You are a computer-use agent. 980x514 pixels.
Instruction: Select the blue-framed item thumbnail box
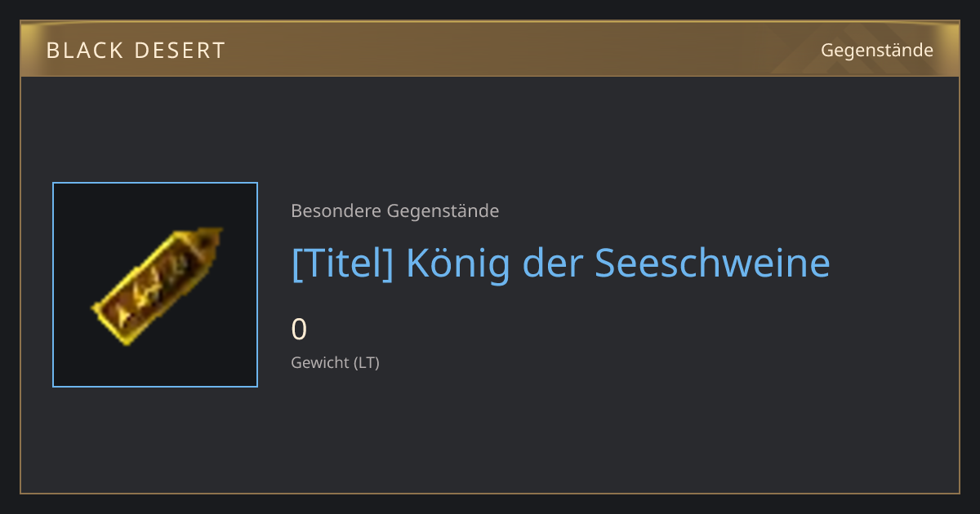coord(155,285)
